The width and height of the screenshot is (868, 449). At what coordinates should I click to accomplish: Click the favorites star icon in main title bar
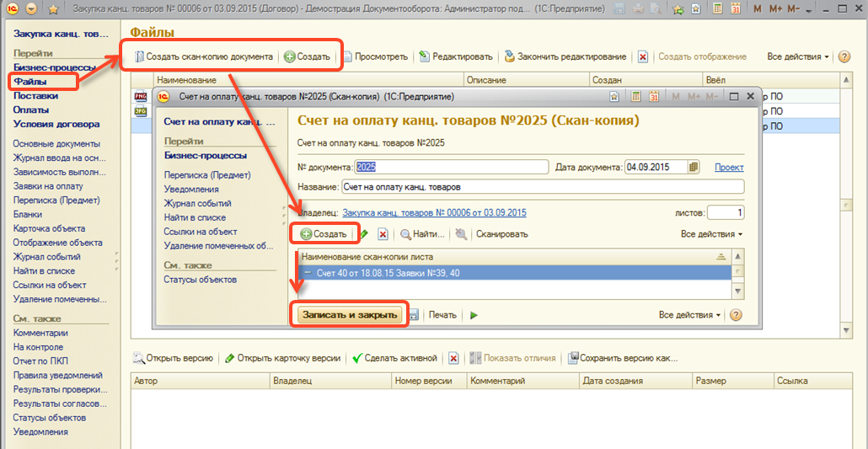tap(52, 9)
